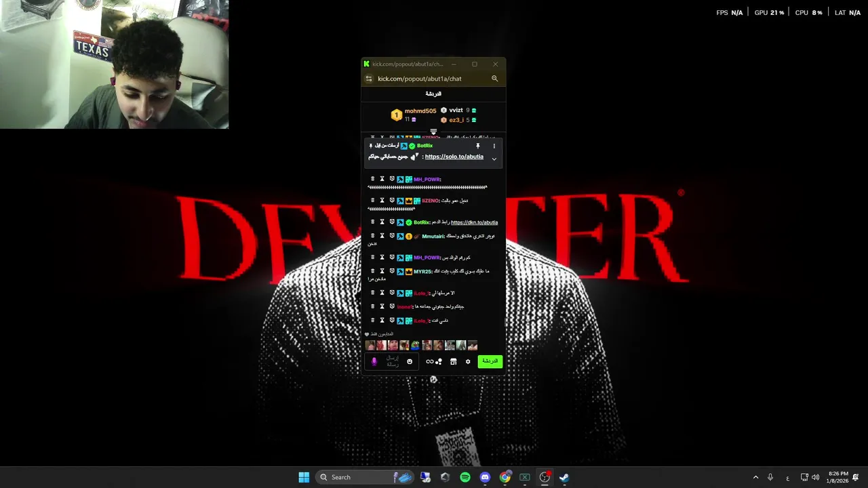
Task: Click the MYR25 username in chat
Action: point(422,271)
